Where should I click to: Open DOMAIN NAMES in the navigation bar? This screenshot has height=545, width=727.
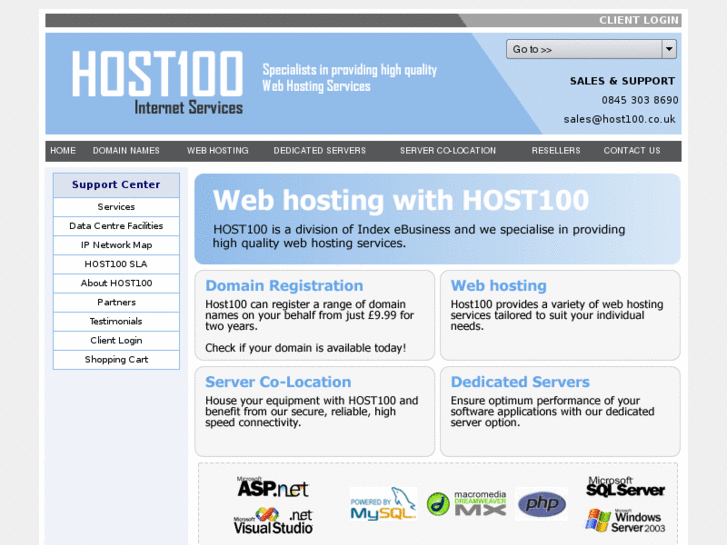126,151
